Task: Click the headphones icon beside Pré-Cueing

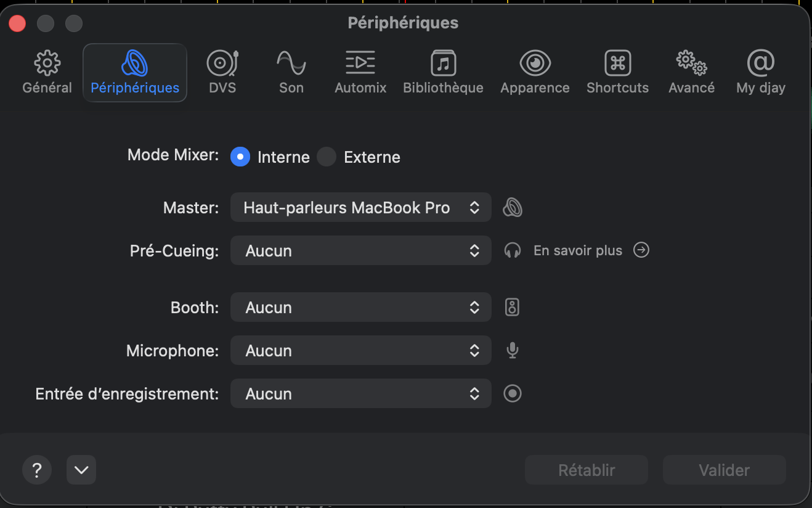Action: 513,251
